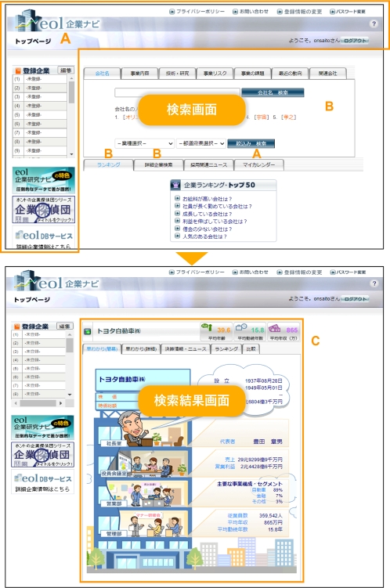Switch to the マイカレンダー tab
Screen dimensions: 390x588
(258, 165)
